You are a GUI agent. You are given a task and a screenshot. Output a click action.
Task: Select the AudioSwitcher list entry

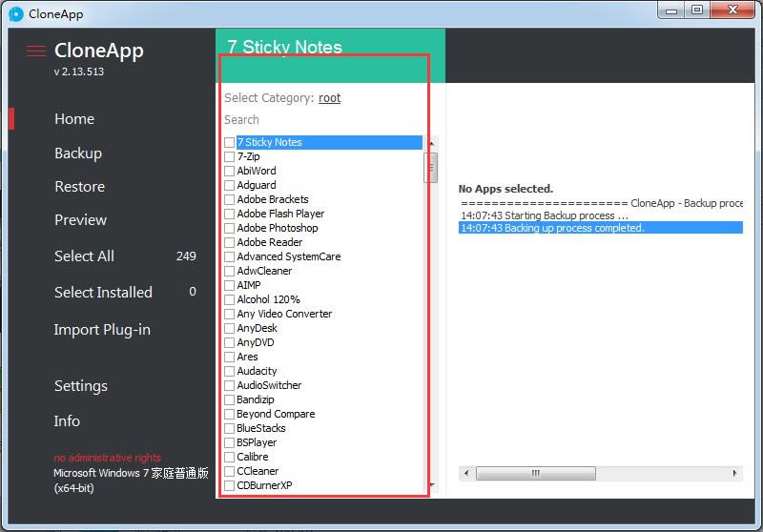(x=269, y=385)
